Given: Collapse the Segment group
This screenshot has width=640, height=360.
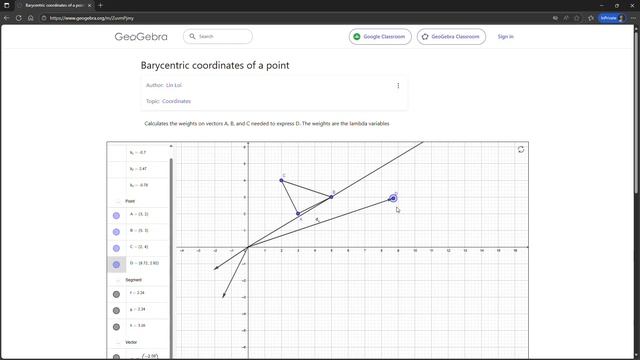Looking at the screenshot, I should point(118,280).
